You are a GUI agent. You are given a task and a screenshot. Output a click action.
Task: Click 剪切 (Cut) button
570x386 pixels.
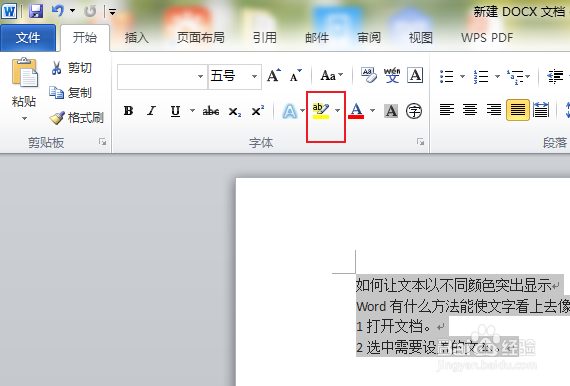tap(71, 68)
